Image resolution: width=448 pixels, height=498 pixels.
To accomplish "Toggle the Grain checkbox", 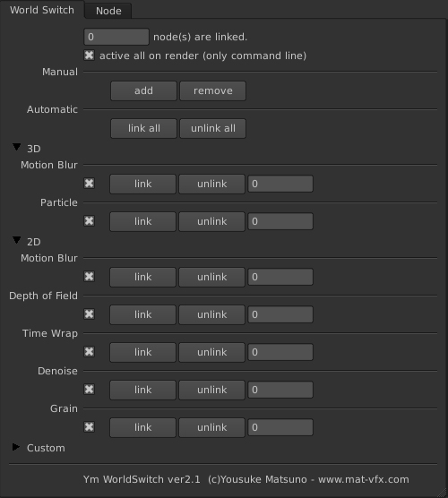I will tap(90, 427).
